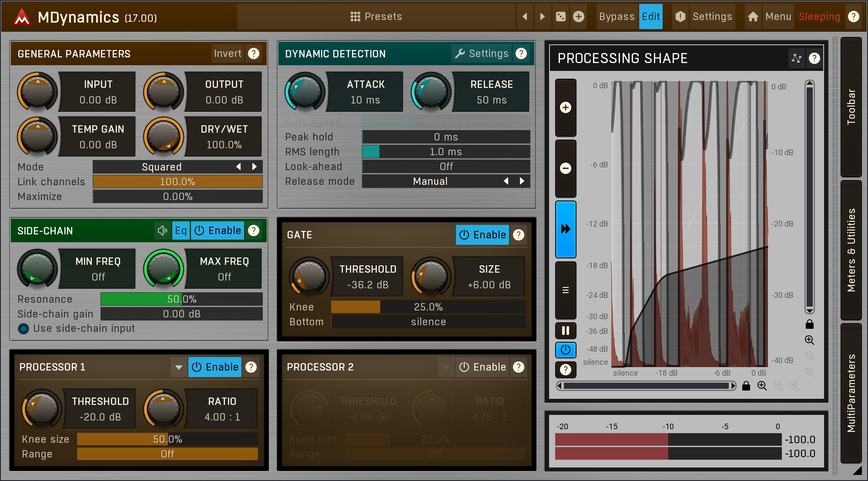This screenshot has width=868, height=481.
Task: Click the fast-forward arrows button in graph
Action: click(565, 229)
